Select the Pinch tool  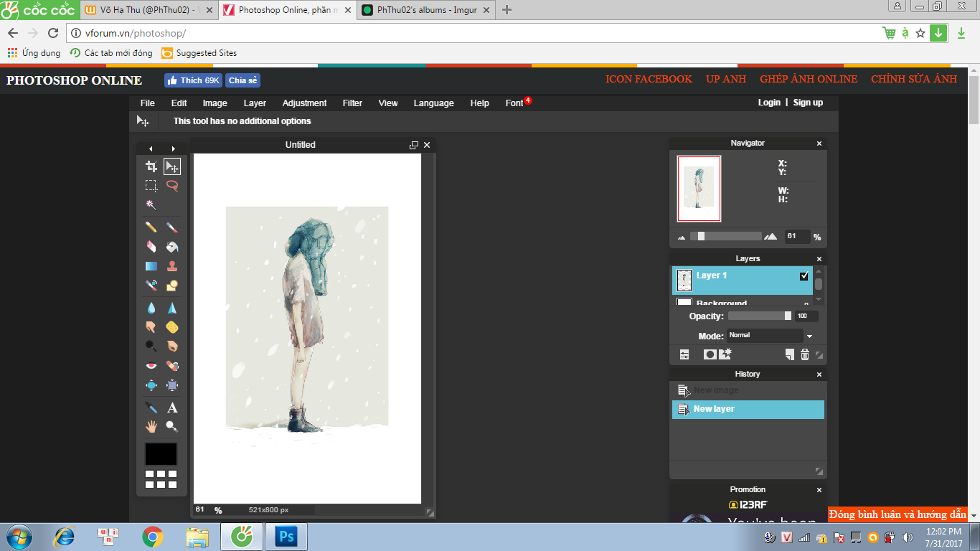click(172, 385)
